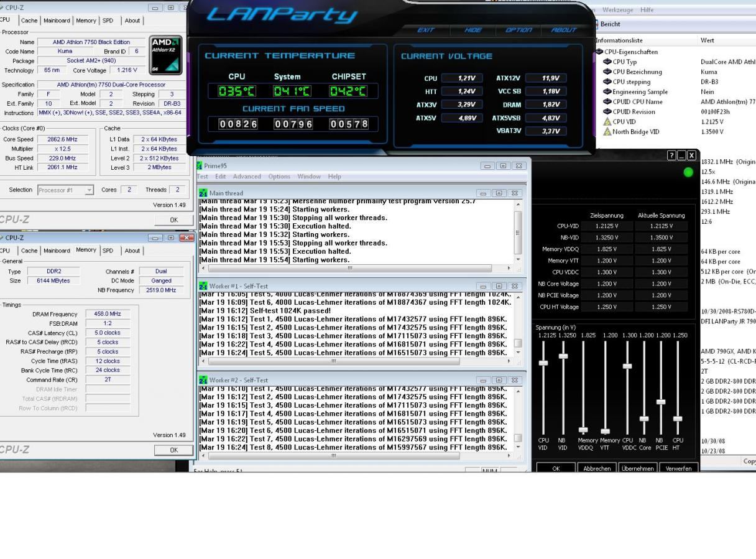Screen dimensions: 756x559
Task: Click the CPU-VID Zielspannung field 1.2125 V
Action: coord(607,226)
